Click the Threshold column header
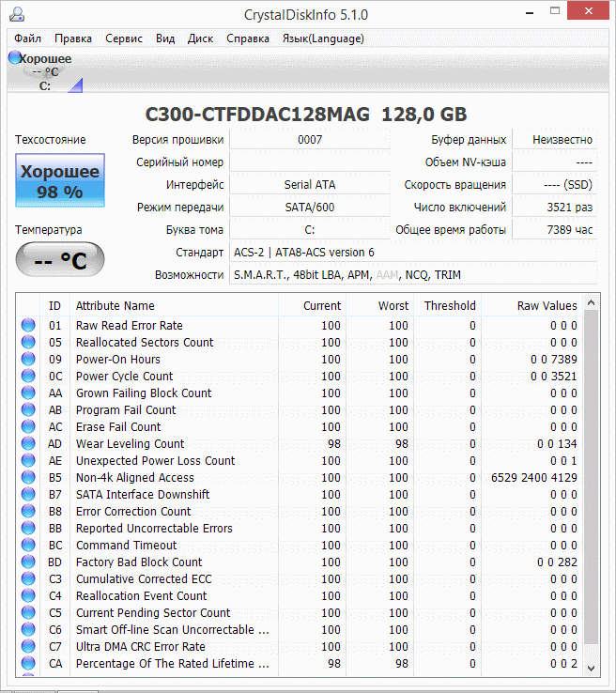The image size is (616, 693). click(448, 305)
